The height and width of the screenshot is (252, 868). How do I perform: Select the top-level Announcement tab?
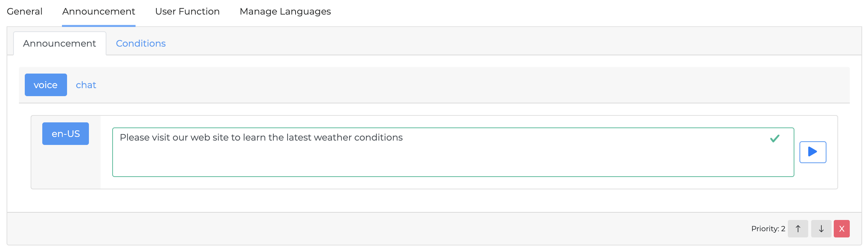coord(98,12)
